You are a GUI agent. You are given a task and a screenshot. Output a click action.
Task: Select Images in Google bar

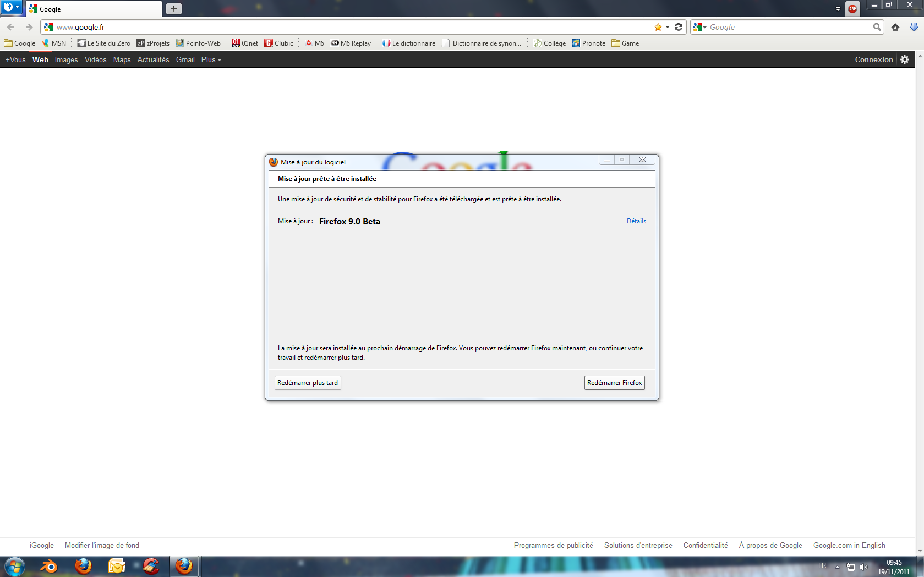[x=66, y=59]
